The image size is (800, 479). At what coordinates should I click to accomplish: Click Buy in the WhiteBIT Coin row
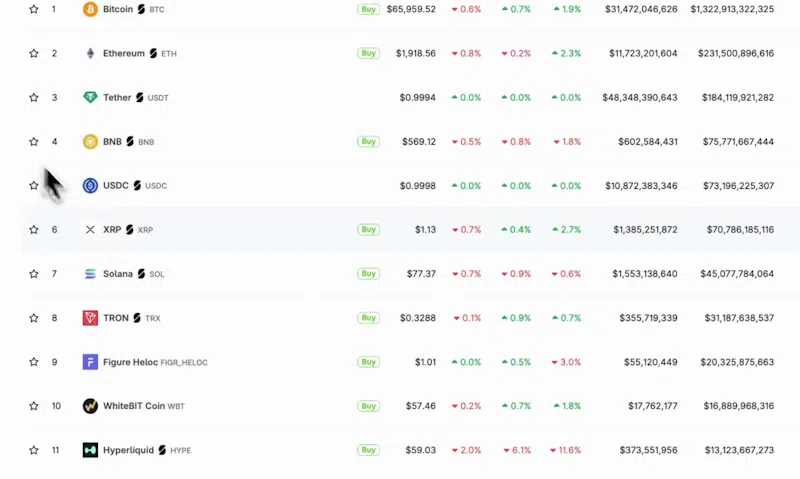pyautogui.click(x=368, y=406)
